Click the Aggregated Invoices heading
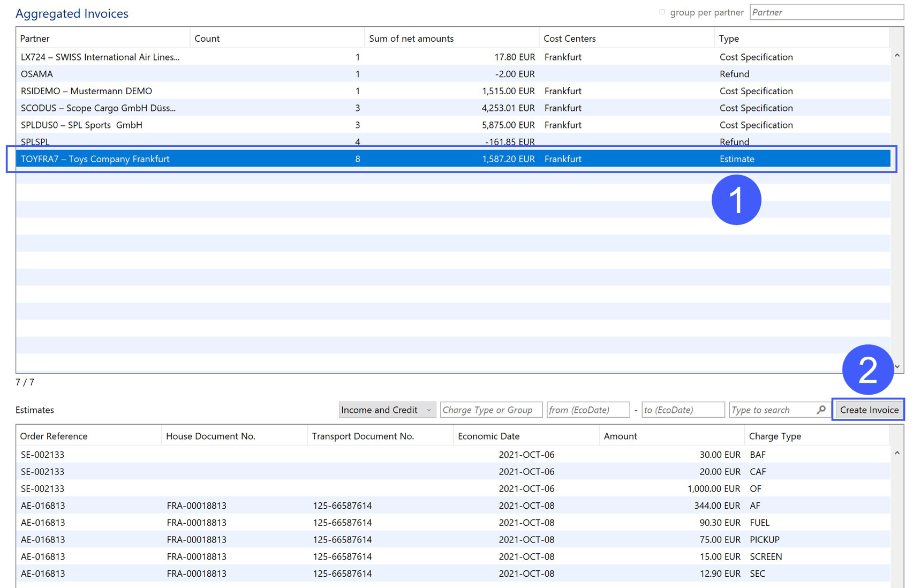The width and height of the screenshot is (921, 588). pyautogui.click(x=72, y=13)
